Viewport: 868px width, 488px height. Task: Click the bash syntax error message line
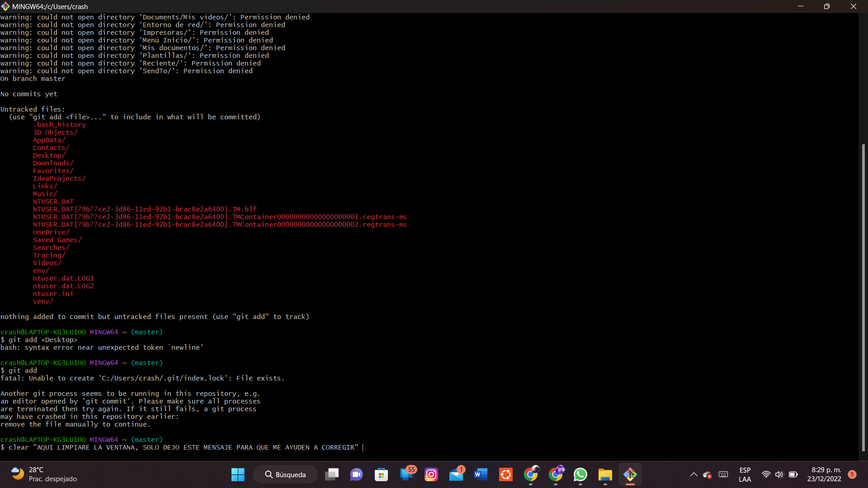click(102, 347)
